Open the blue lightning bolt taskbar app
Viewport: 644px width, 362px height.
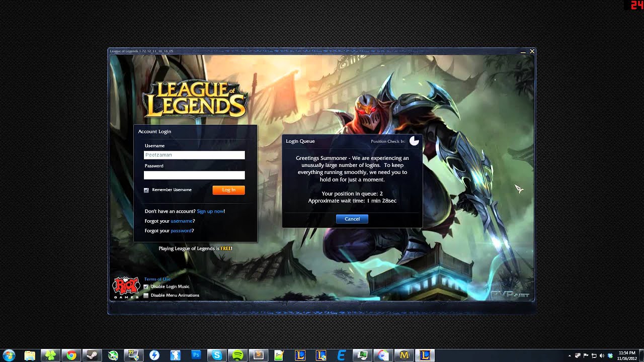[154, 355]
